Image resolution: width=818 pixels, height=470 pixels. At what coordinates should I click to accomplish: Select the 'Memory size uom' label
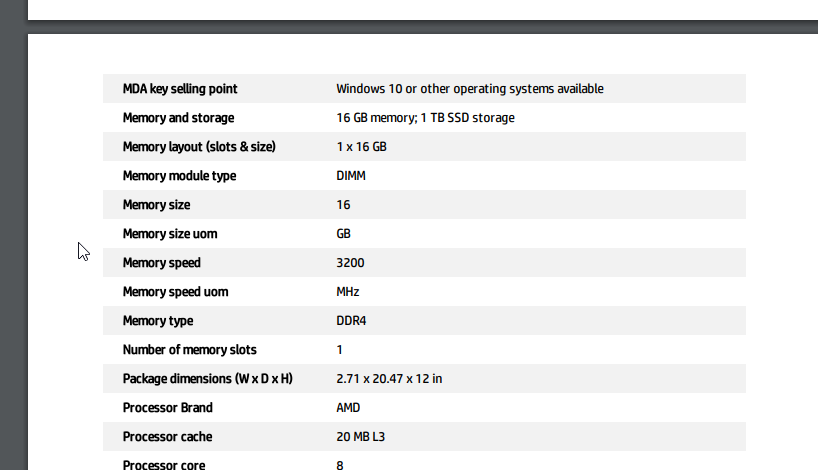[170, 234]
